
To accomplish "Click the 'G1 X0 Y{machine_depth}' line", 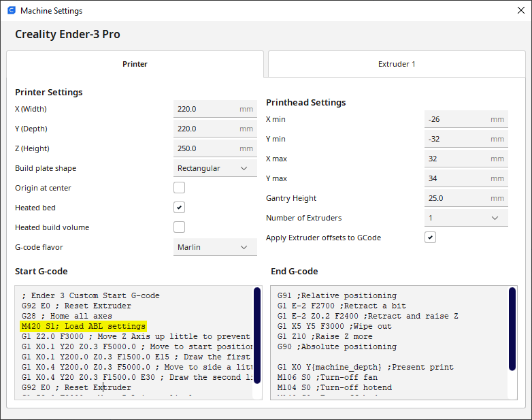I will tap(365, 367).
